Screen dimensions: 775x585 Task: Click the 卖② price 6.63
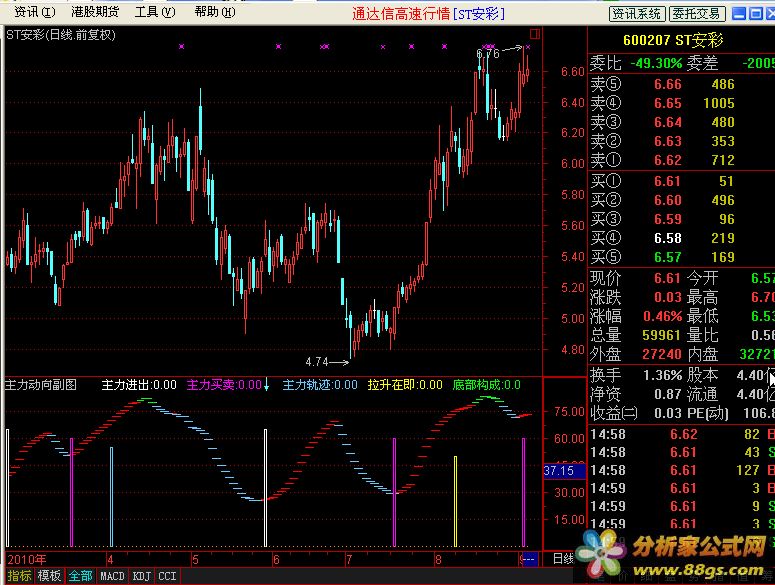[668, 141]
